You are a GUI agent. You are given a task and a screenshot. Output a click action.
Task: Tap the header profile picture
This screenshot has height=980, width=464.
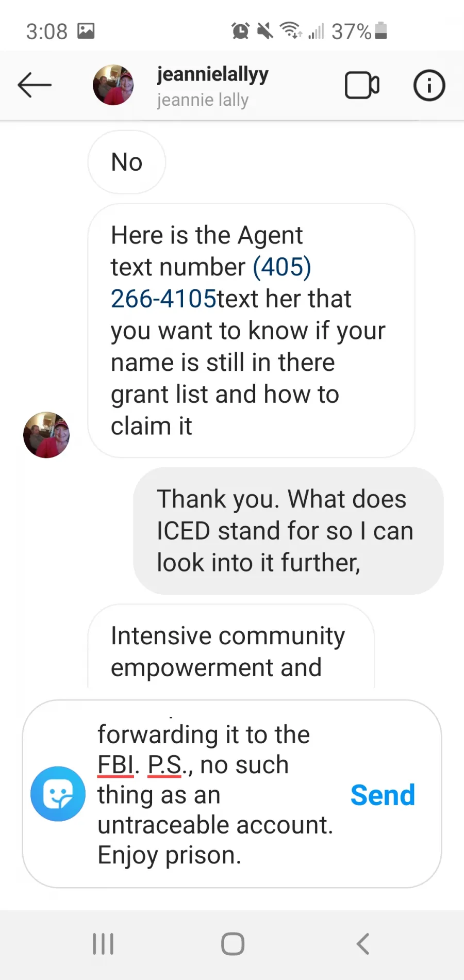click(113, 85)
